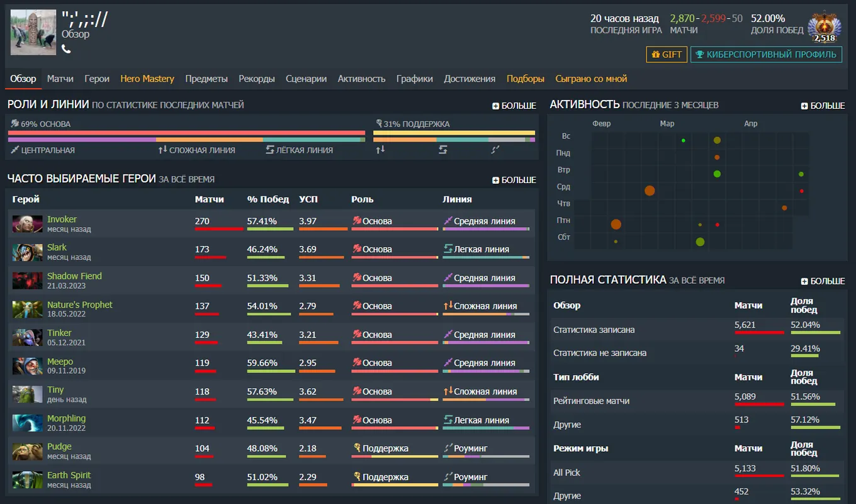
Task: Click the Сложная линия arrows icon
Action: pyautogui.click(x=162, y=150)
